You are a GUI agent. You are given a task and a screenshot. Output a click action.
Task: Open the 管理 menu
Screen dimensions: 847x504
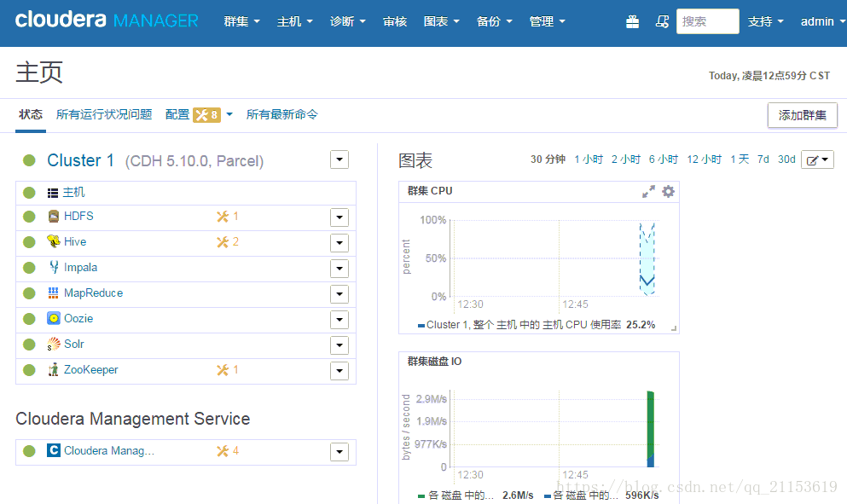point(548,21)
